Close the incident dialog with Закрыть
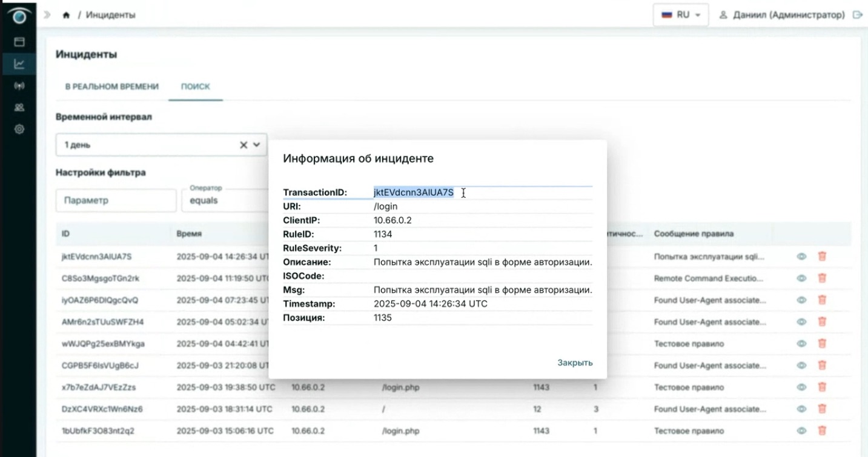868x457 pixels. (x=575, y=362)
